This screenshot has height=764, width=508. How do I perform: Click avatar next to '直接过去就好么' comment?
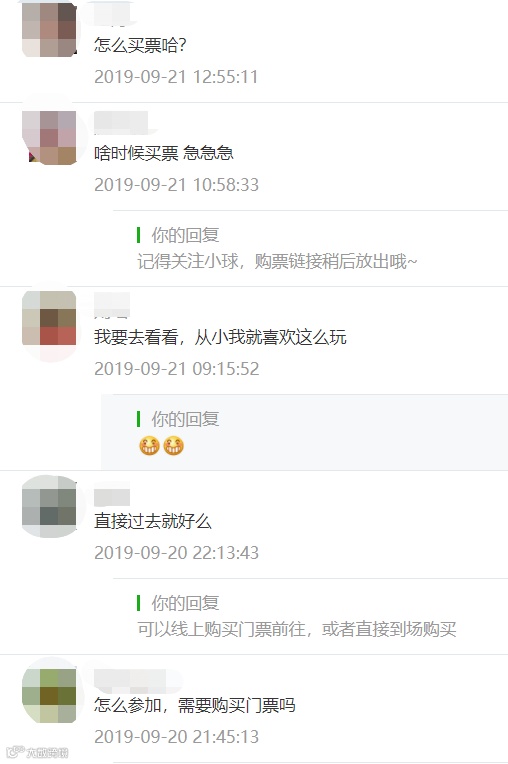pyautogui.click(x=49, y=507)
